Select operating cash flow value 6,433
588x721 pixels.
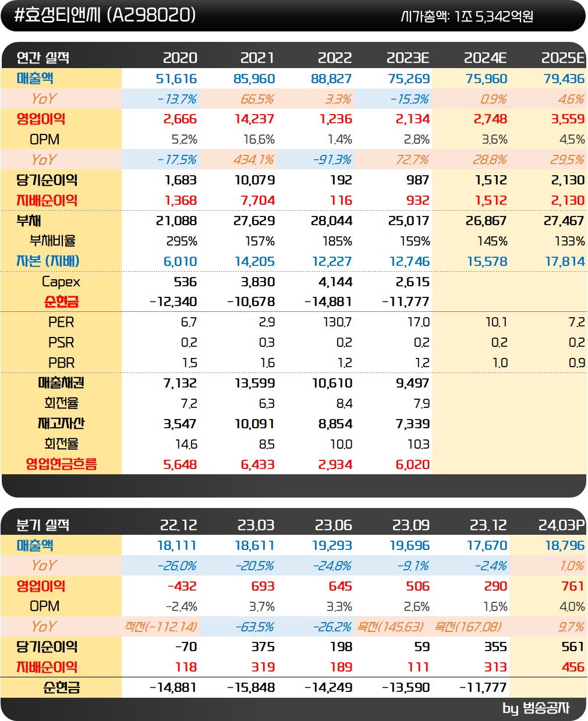pos(257,465)
